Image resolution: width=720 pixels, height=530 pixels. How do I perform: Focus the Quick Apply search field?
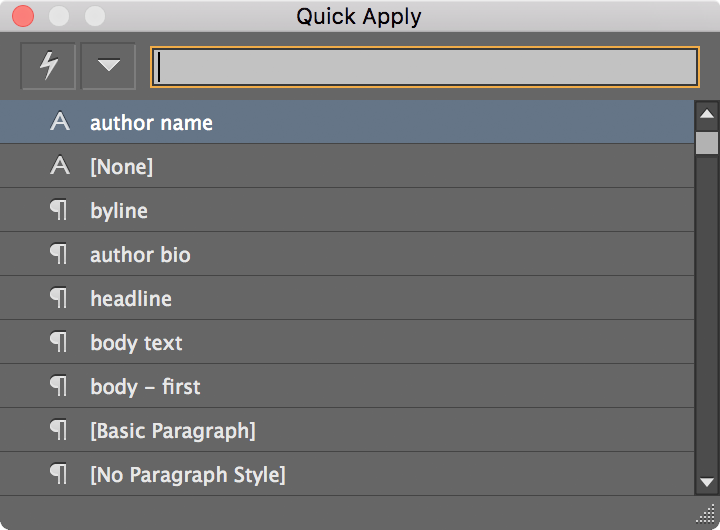pyautogui.click(x=425, y=66)
